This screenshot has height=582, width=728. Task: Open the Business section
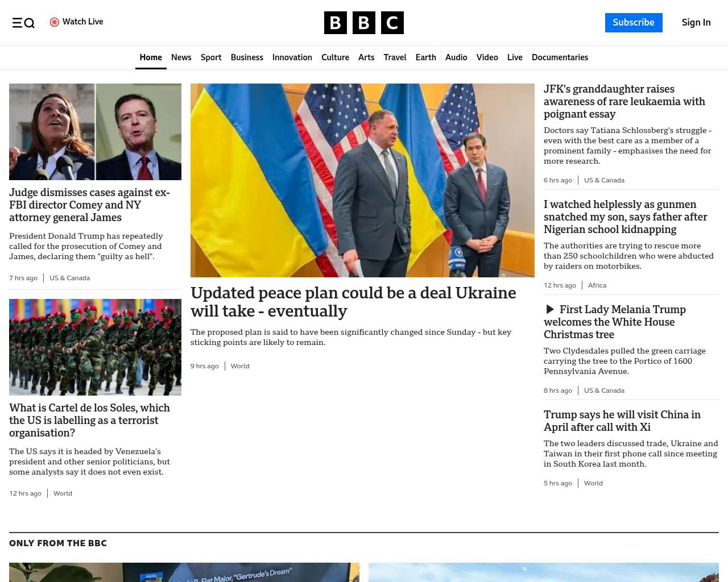coord(247,57)
